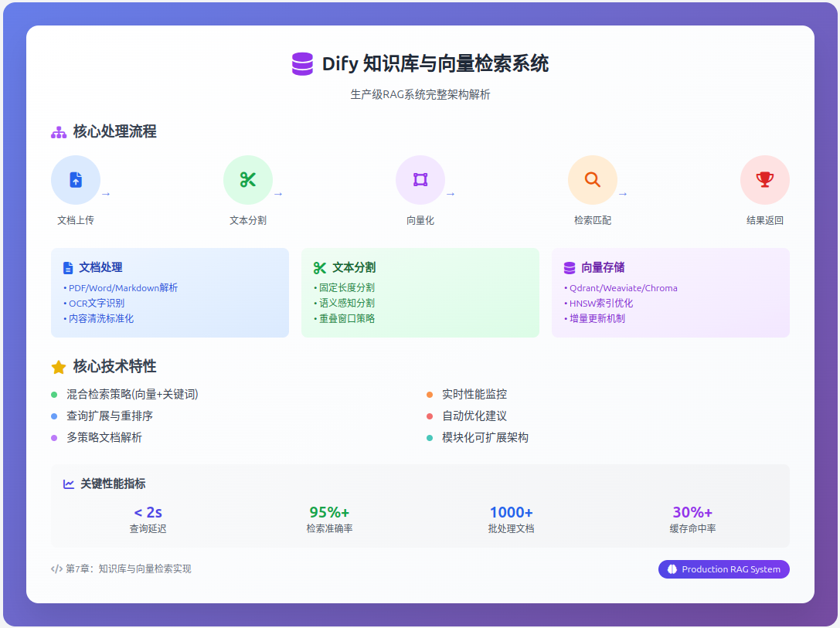Click the 增量更新机制 bullet
840x628 pixels.
tap(594, 318)
